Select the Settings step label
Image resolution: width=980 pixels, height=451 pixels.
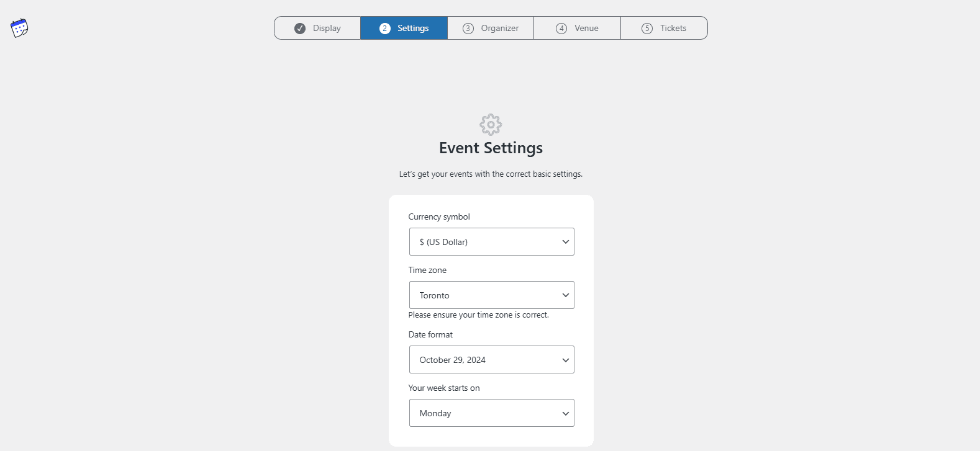413,29
